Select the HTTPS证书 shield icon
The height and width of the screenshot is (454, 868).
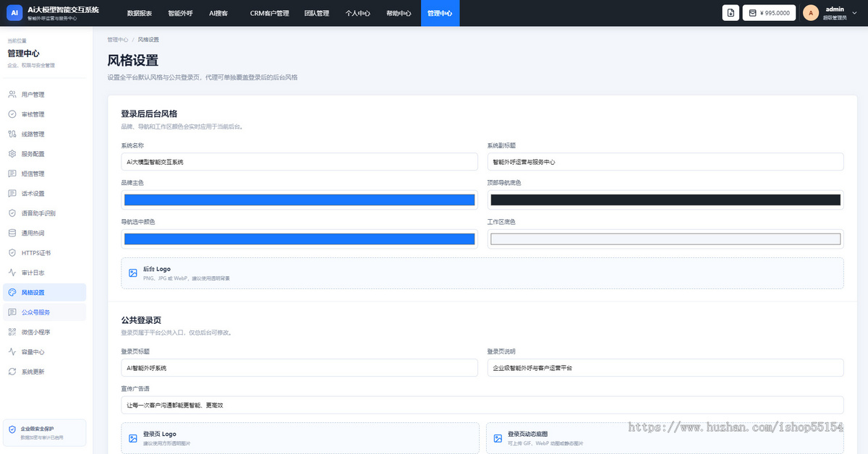click(12, 253)
